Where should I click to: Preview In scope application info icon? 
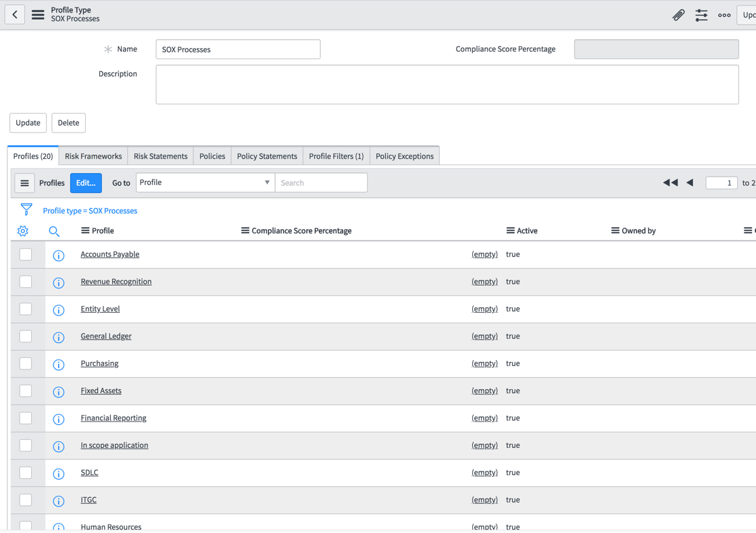click(58, 447)
